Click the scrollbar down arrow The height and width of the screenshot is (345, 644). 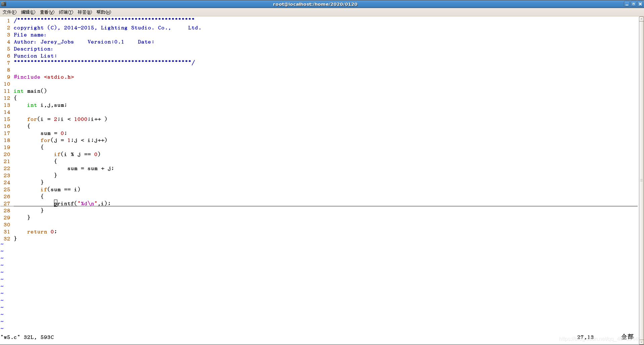click(x=641, y=342)
